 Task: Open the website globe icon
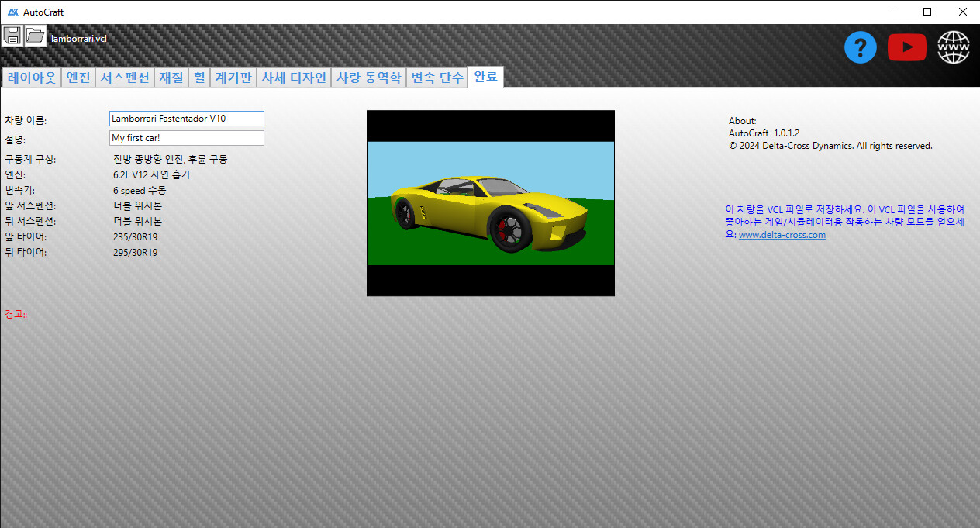tap(953, 48)
